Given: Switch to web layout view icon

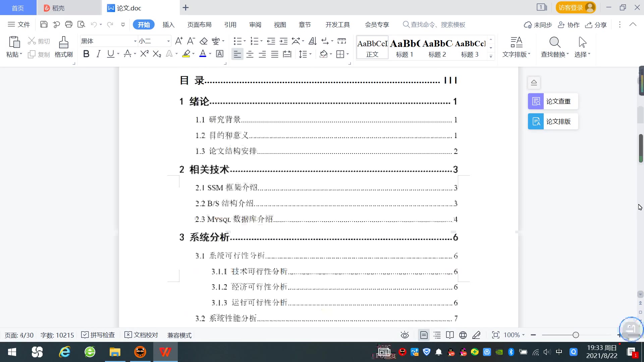Looking at the screenshot, I should (463, 335).
